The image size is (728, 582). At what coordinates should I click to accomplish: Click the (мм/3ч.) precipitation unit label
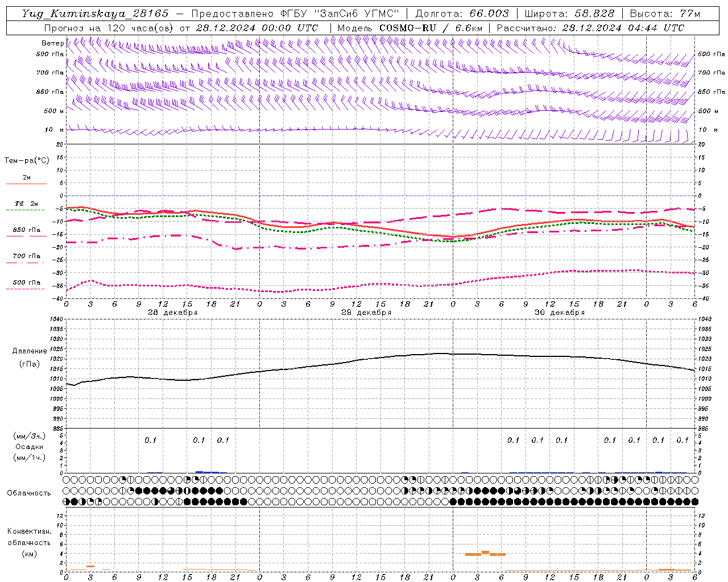(x=30, y=436)
